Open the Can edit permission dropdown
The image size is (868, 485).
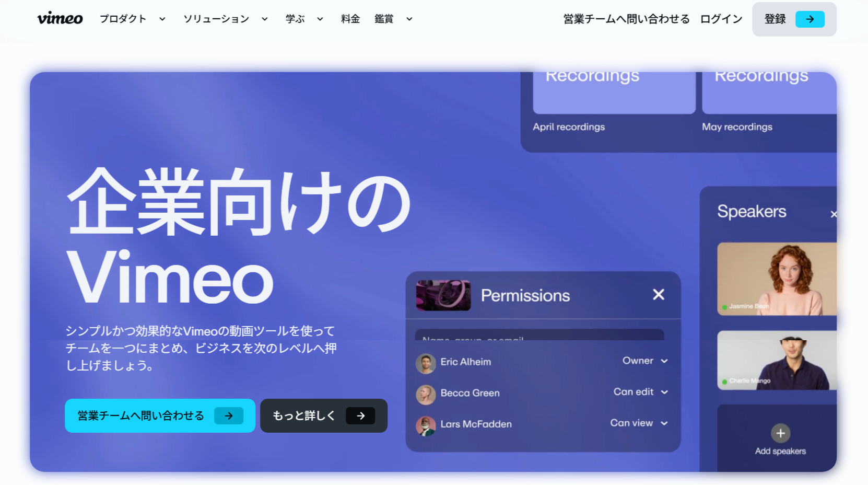pos(641,392)
